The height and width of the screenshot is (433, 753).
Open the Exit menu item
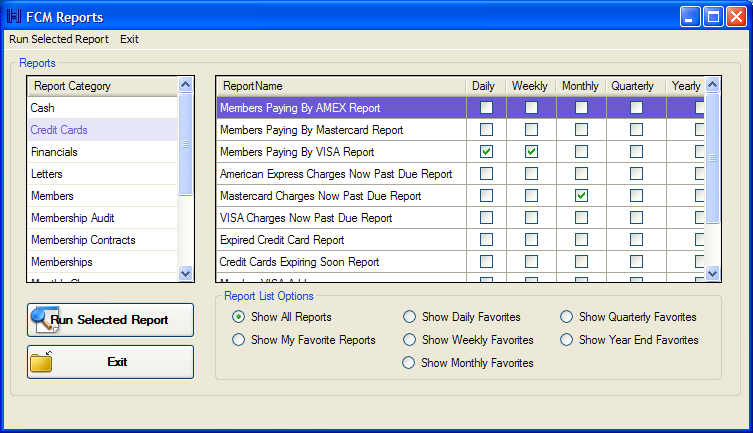(129, 39)
